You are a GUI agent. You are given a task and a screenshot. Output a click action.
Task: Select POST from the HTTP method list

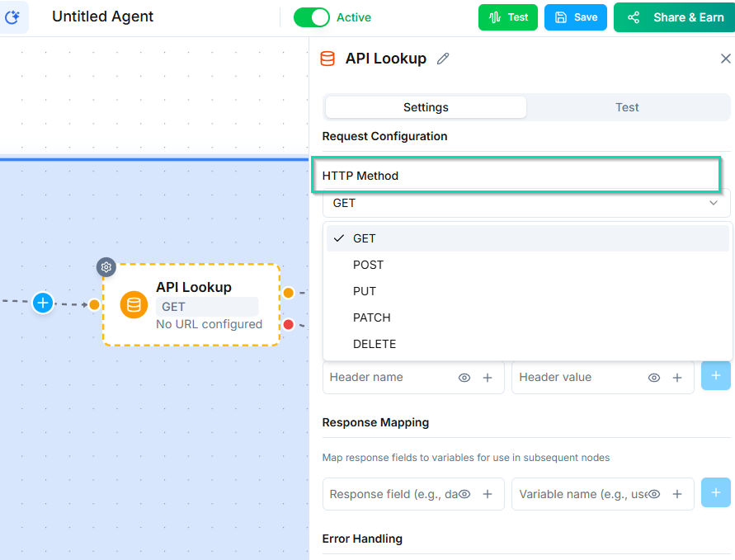(368, 265)
